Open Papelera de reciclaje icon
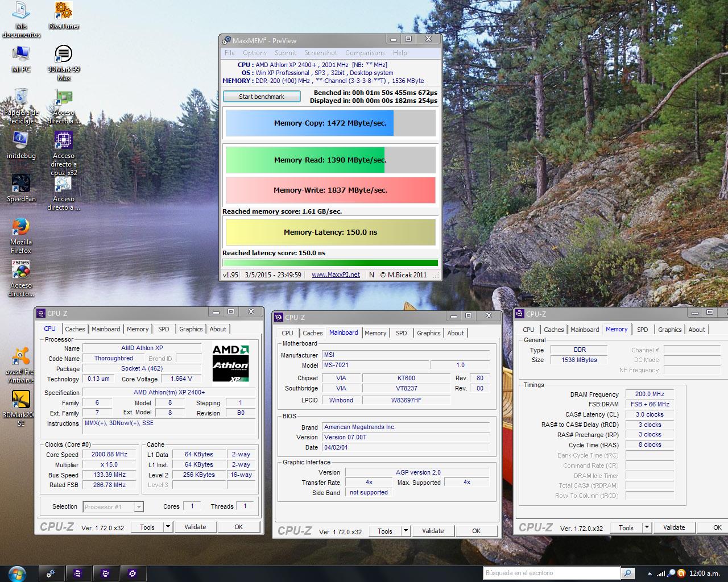The height and width of the screenshot is (582, 728). point(21,106)
